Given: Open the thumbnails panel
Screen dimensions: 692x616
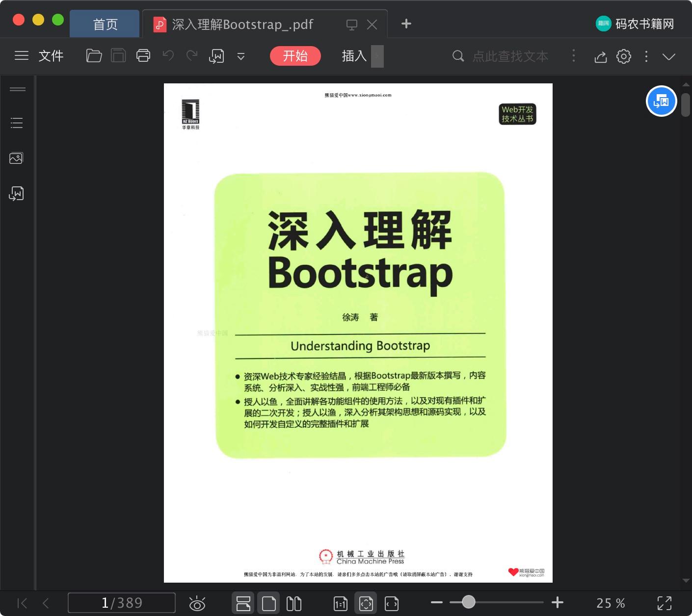Looking at the screenshot, I should pos(16,158).
